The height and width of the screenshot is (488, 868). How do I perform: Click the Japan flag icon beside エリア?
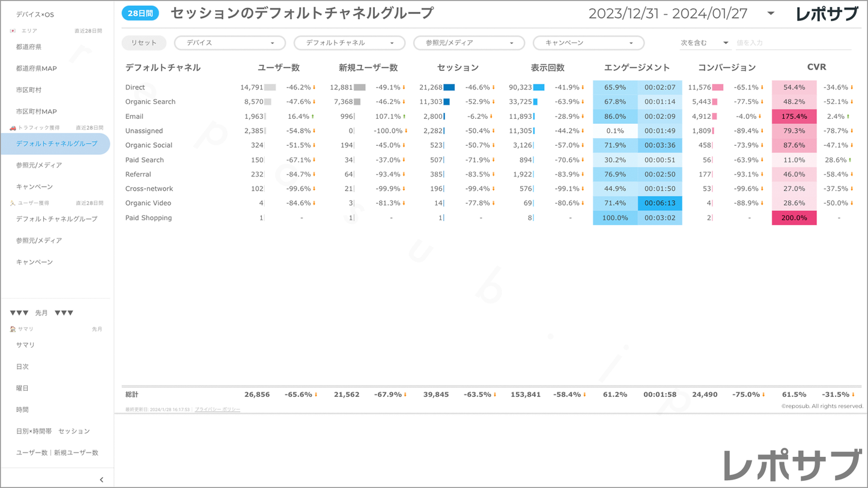point(13,31)
